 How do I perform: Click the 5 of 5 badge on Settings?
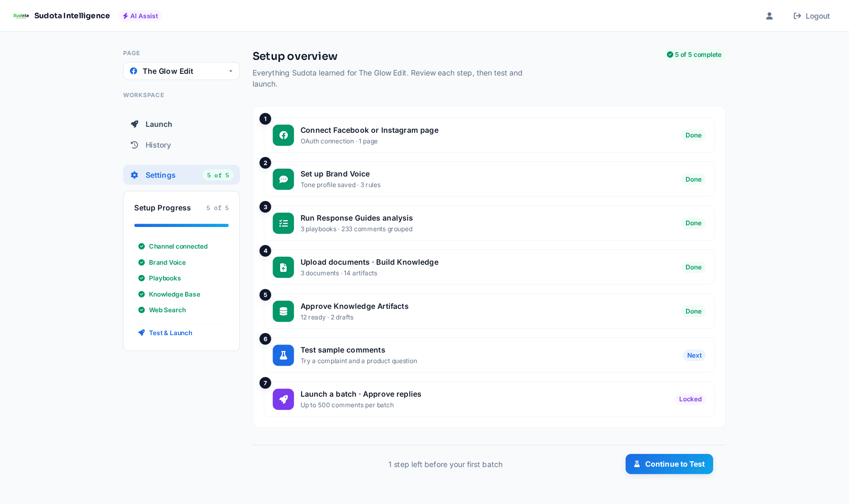click(x=218, y=175)
